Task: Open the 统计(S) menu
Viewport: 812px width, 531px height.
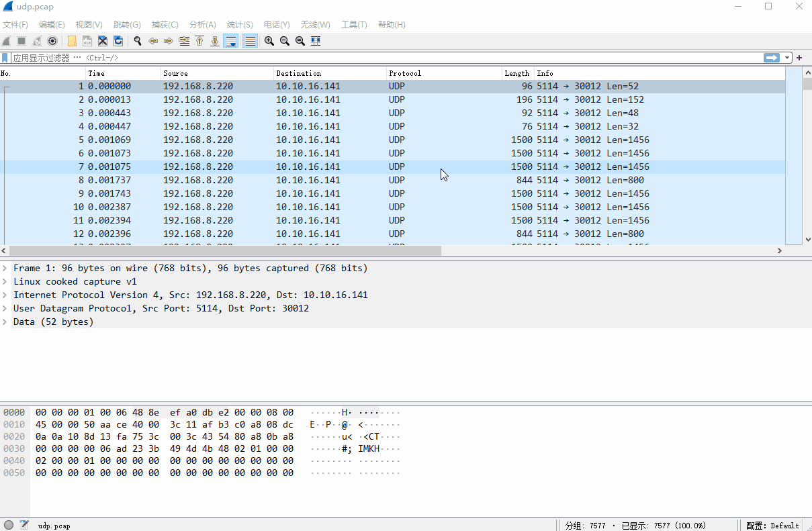Action: pos(239,24)
